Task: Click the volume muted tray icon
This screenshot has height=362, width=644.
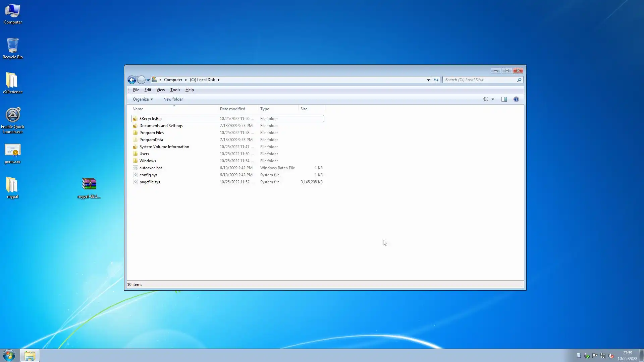Action: tap(611, 356)
